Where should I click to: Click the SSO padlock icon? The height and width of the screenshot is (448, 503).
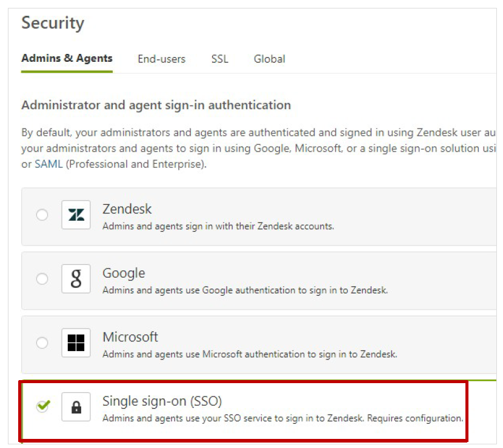tap(76, 407)
